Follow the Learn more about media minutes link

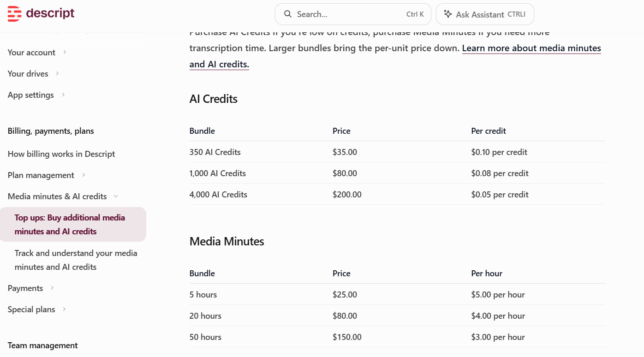[395, 56]
